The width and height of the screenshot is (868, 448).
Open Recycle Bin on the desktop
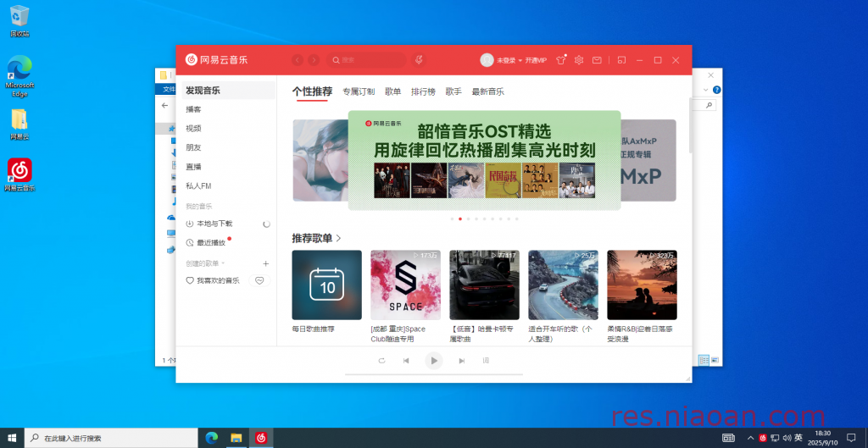click(x=19, y=21)
